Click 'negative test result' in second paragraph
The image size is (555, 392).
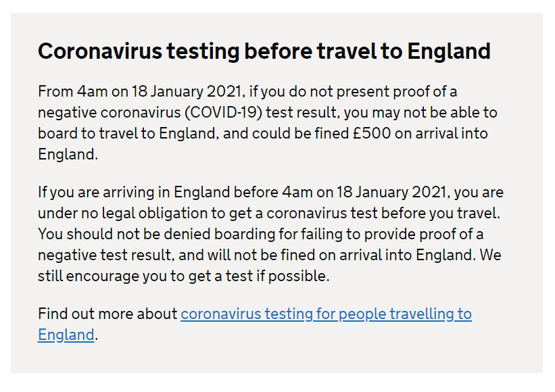click(106, 255)
